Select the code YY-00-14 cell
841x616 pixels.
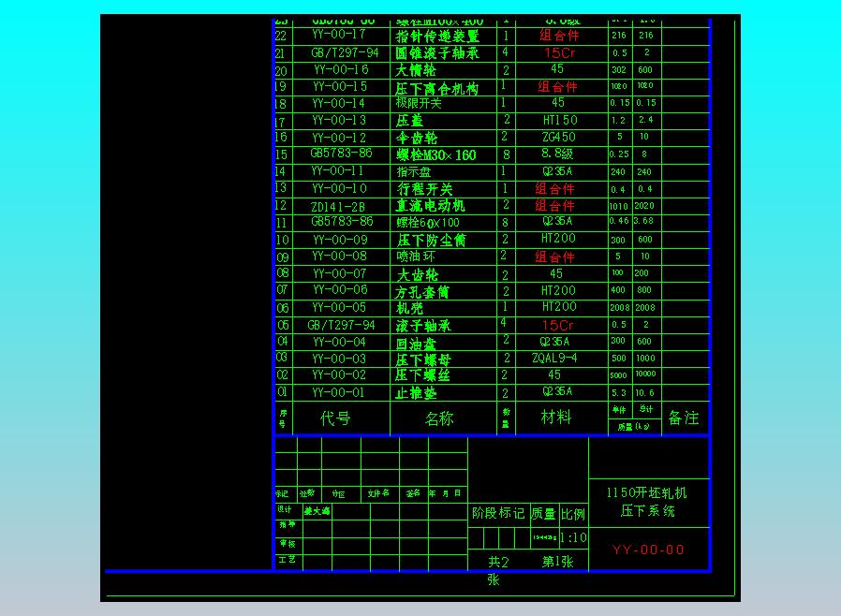click(x=338, y=103)
